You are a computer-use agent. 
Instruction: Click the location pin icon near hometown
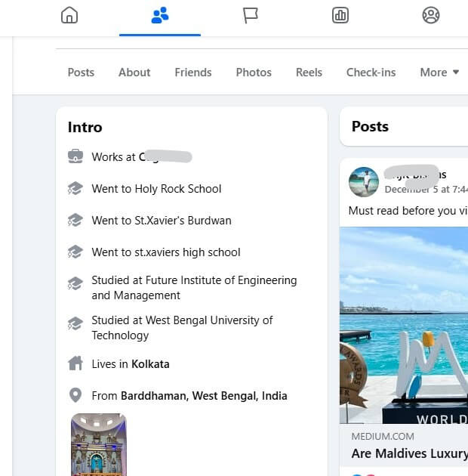[75, 395]
